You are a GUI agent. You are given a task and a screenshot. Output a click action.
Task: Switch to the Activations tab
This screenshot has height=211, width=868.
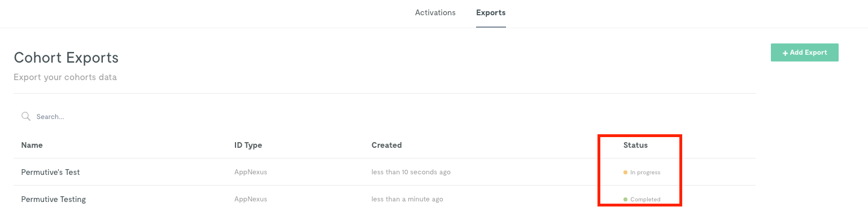tap(435, 12)
